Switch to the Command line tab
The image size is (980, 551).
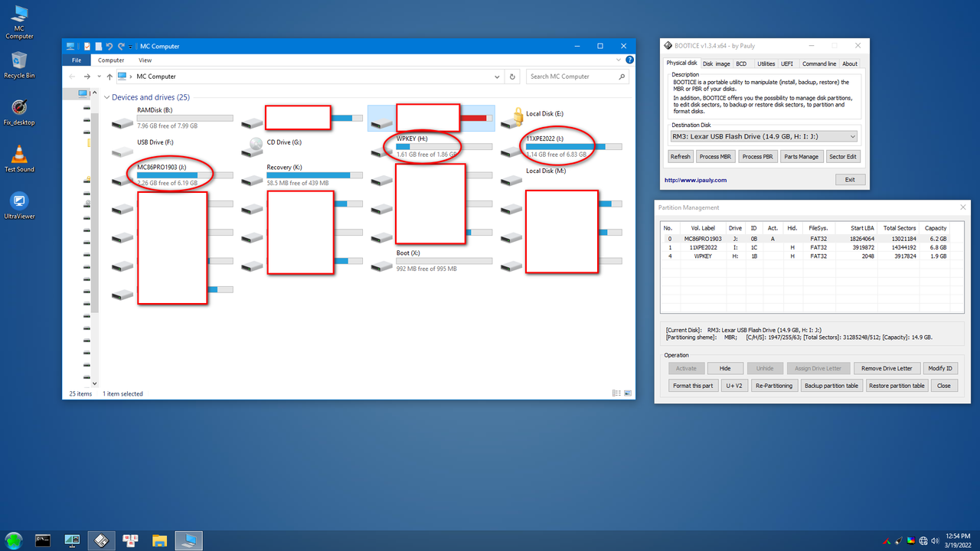819,64
